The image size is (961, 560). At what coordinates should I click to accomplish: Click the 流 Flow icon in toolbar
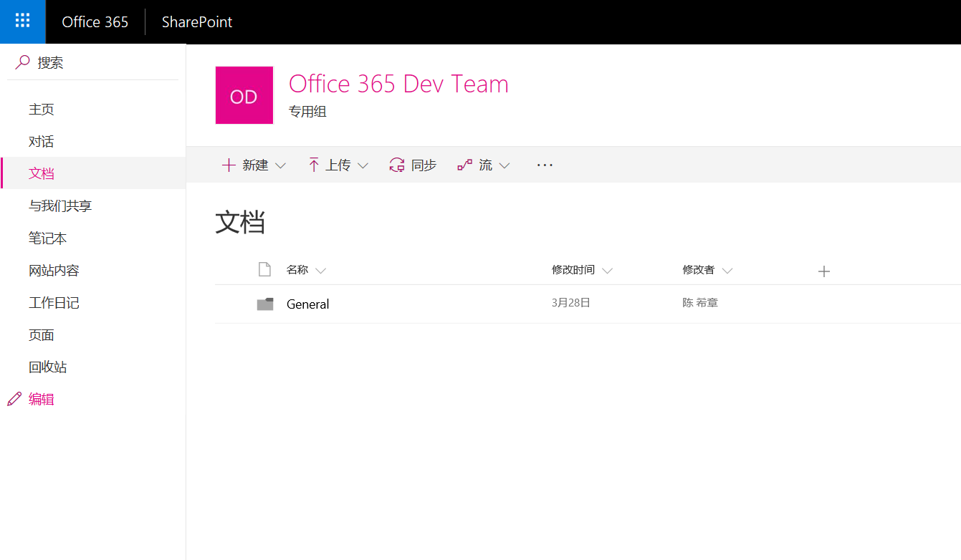point(465,164)
